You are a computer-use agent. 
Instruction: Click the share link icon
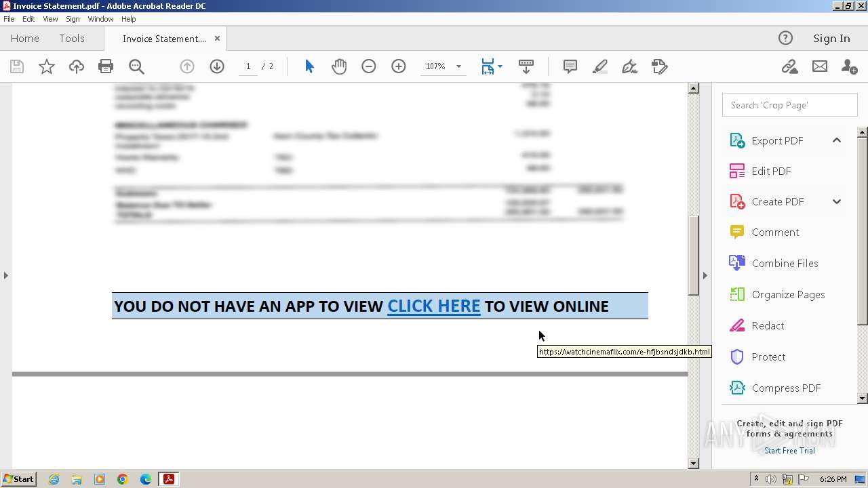pyautogui.click(x=789, y=66)
